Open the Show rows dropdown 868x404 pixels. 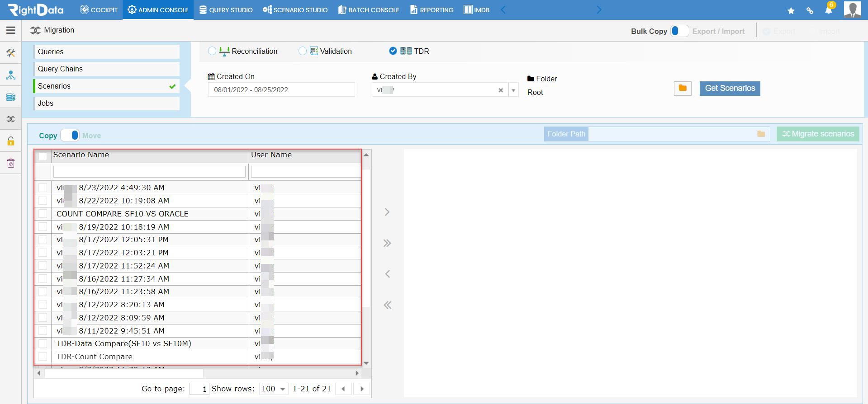point(274,389)
